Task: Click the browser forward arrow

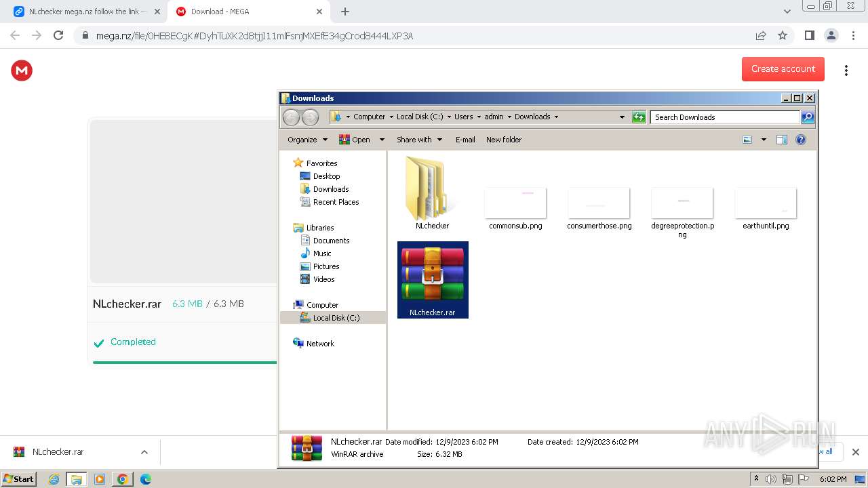Action: point(37,35)
